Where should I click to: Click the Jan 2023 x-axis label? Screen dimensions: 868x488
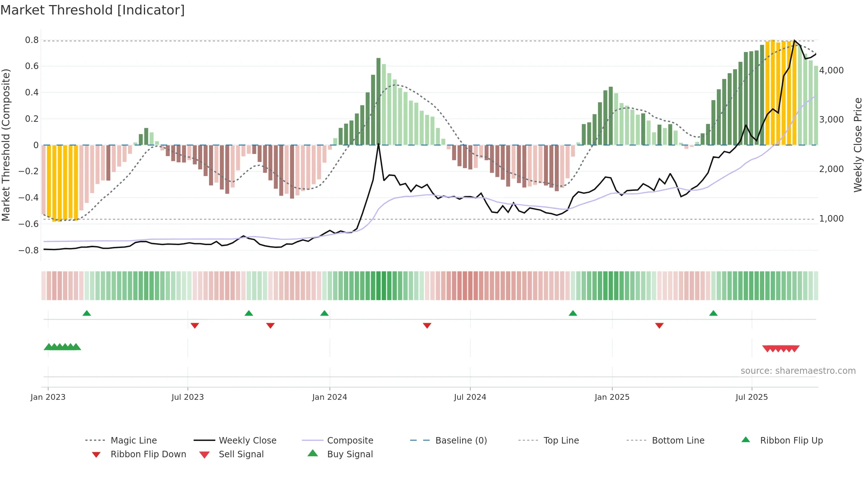click(48, 397)
